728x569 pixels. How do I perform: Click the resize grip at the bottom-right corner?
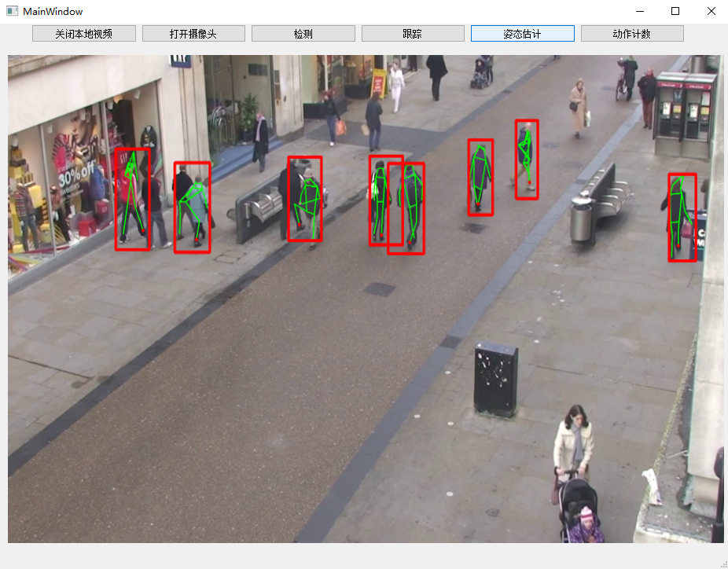722,563
